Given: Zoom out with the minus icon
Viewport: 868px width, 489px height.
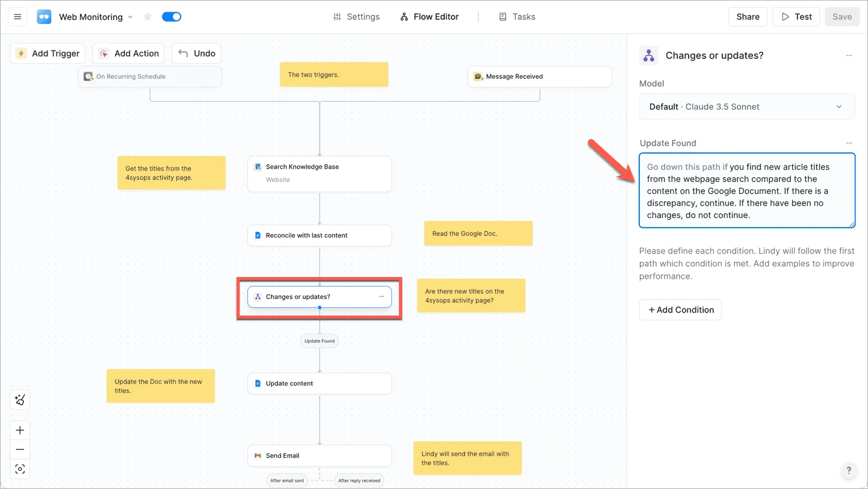Looking at the screenshot, I should tap(19, 449).
